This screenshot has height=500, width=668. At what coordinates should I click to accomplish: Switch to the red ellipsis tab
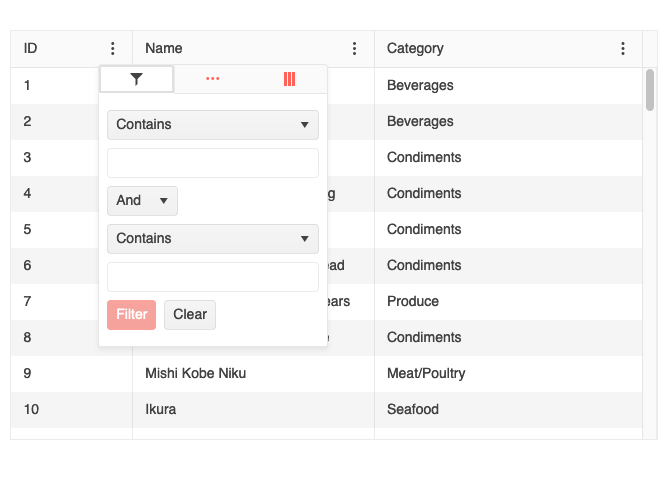pyautogui.click(x=213, y=79)
